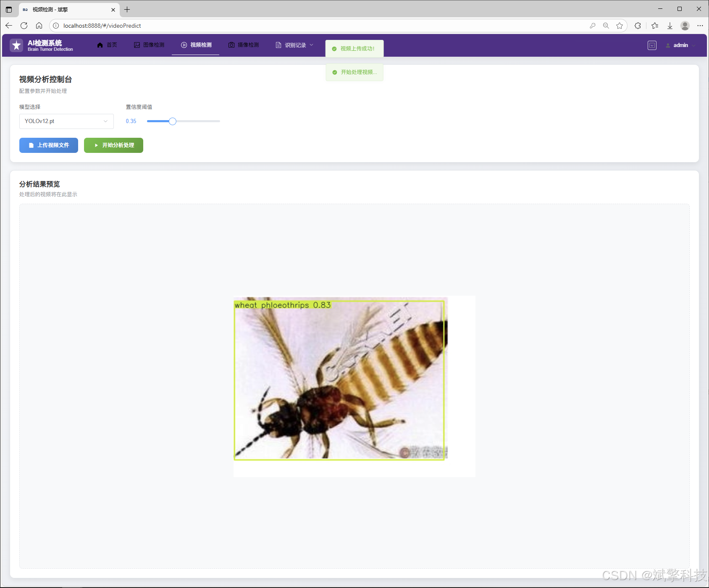Reload the page with refresh icon
Screen dimensions: 709x588
[x=24, y=26]
